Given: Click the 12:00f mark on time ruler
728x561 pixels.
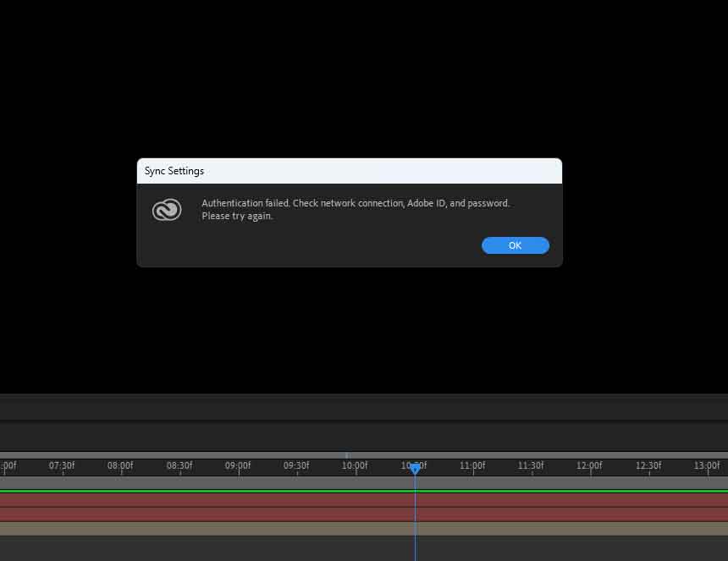Looking at the screenshot, I should pos(589,465).
